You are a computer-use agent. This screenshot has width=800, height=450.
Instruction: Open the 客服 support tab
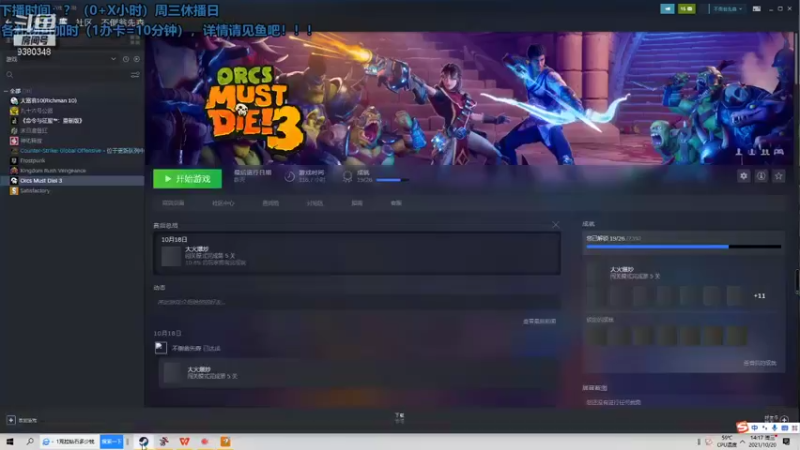click(x=396, y=203)
